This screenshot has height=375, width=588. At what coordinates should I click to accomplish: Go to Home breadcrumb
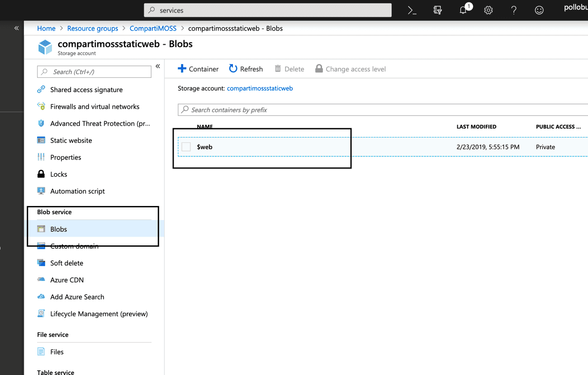click(46, 28)
